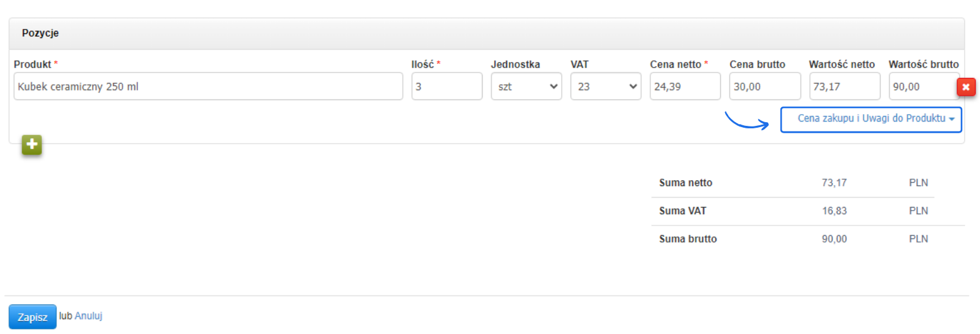Image resolution: width=980 pixels, height=334 pixels.
Task: Save the form with Zapisz button
Action: click(32, 317)
